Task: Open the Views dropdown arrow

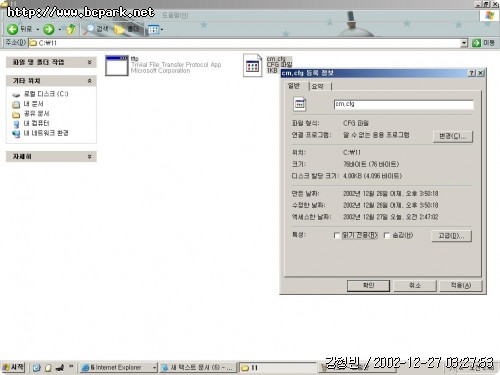Action: click(x=162, y=30)
